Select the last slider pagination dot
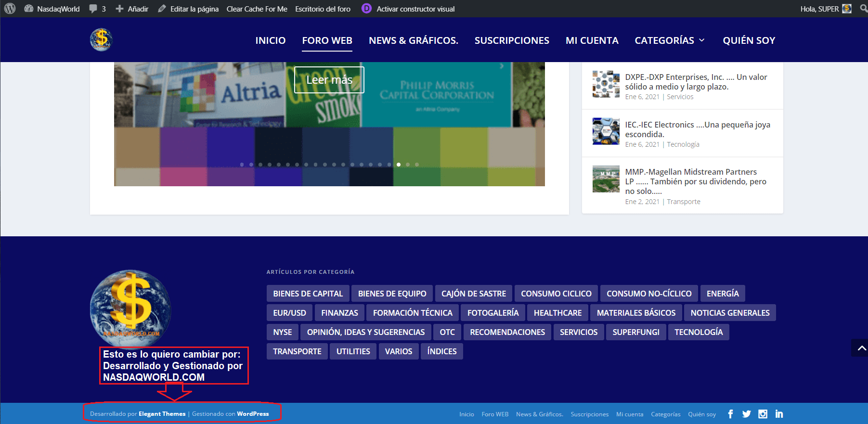Screen dimensions: 868x424 tap(417, 165)
